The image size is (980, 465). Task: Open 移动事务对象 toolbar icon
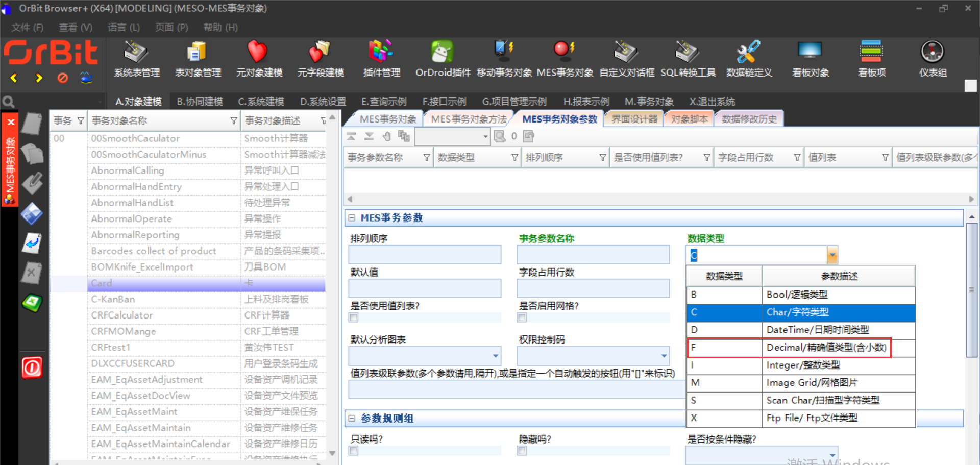(504, 51)
